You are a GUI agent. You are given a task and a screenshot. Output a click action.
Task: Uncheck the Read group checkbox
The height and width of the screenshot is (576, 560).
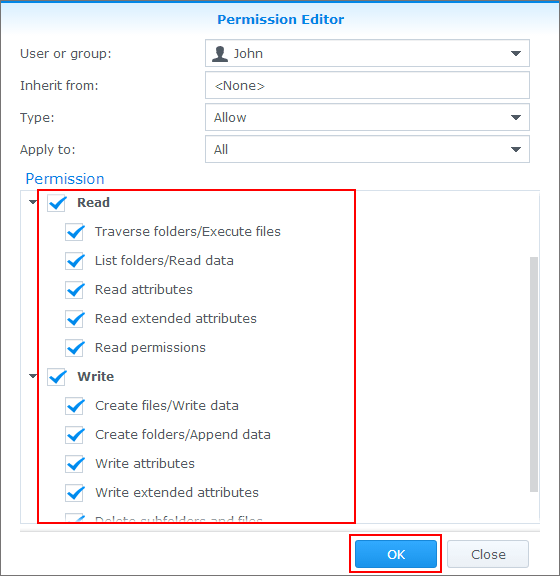[x=57, y=203]
